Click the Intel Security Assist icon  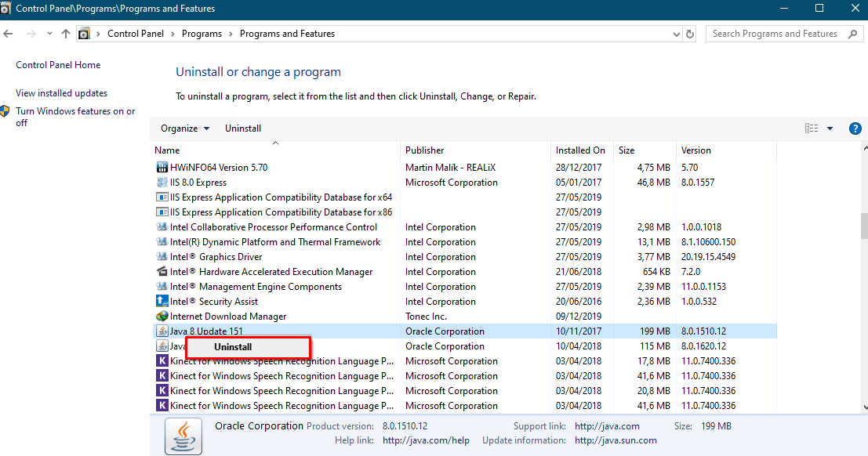point(162,302)
